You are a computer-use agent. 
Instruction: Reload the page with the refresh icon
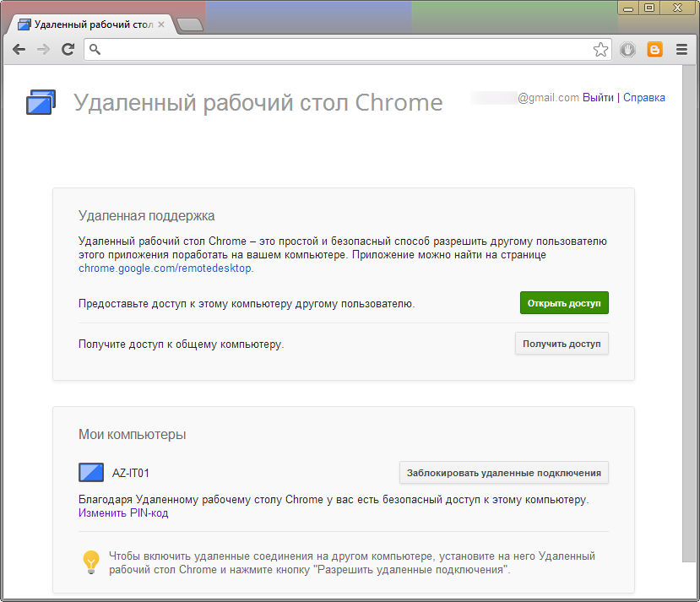(x=68, y=49)
